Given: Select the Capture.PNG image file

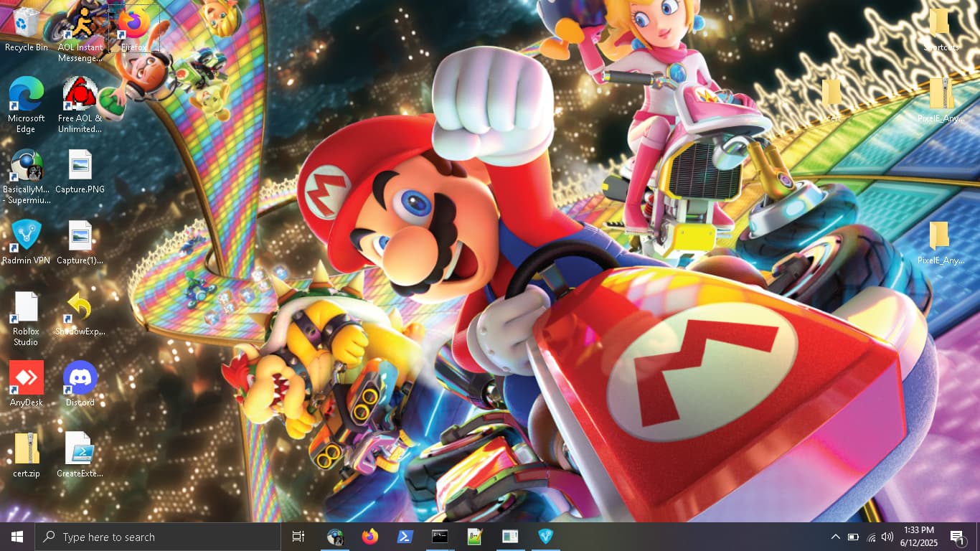Looking at the screenshot, I should coord(80,172).
